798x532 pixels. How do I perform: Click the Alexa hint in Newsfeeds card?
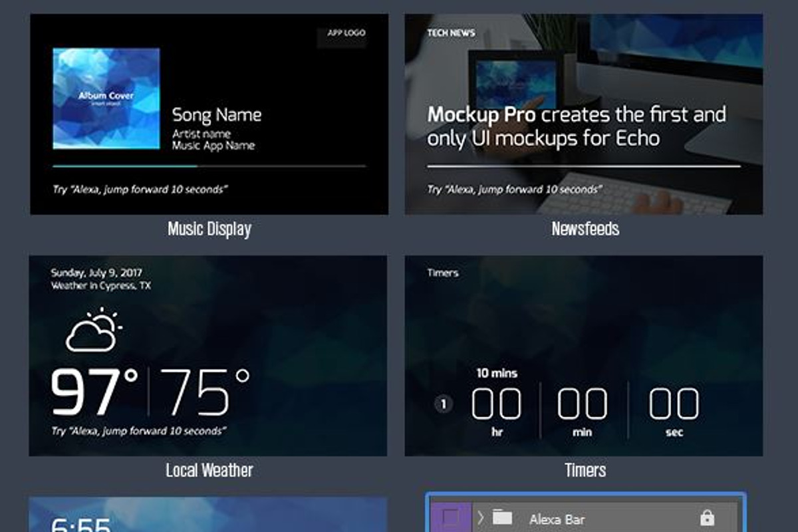pos(515,190)
